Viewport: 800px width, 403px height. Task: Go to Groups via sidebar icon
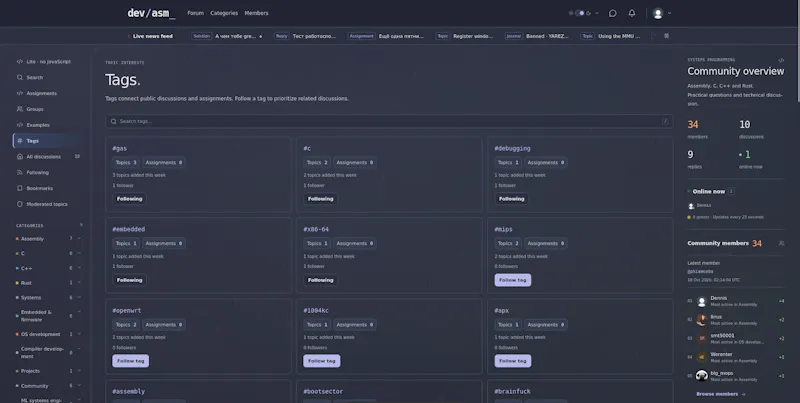point(19,109)
